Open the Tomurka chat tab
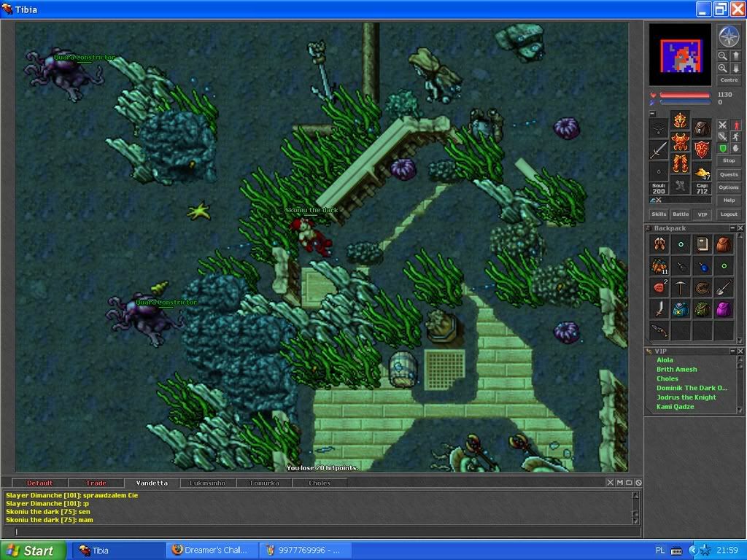This screenshot has width=747, height=560. click(264, 483)
